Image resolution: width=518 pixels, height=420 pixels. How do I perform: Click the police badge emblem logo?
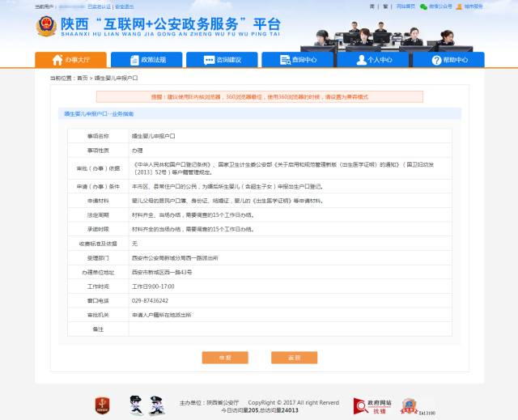(x=46, y=26)
